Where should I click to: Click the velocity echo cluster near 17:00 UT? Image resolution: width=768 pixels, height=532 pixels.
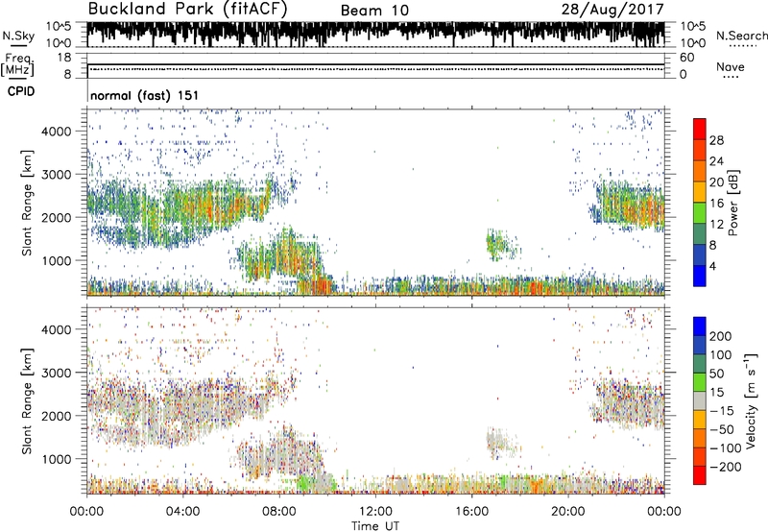(501, 443)
